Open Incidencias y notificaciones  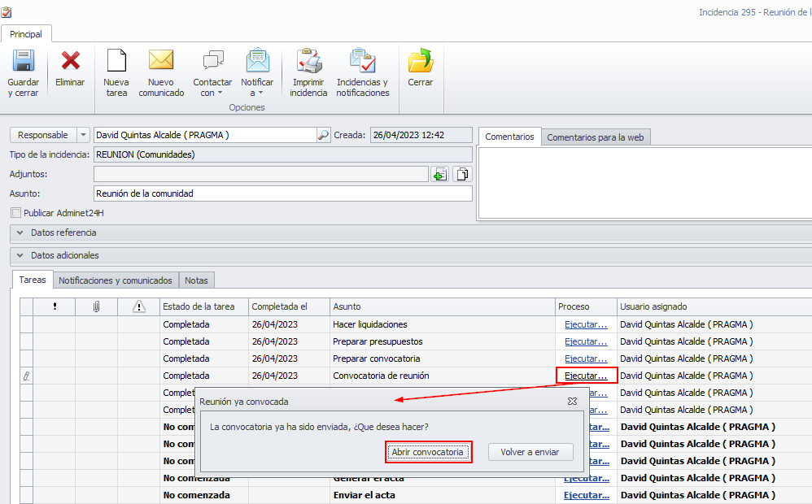[x=363, y=72]
